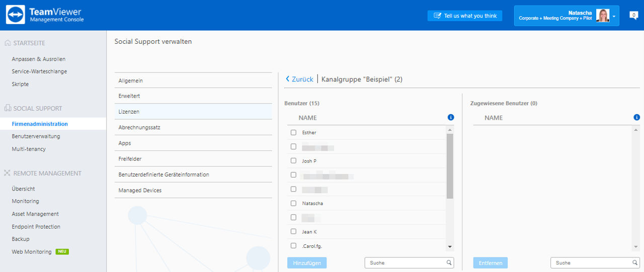Click the STARTSEITE sidebar heading

coord(29,43)
